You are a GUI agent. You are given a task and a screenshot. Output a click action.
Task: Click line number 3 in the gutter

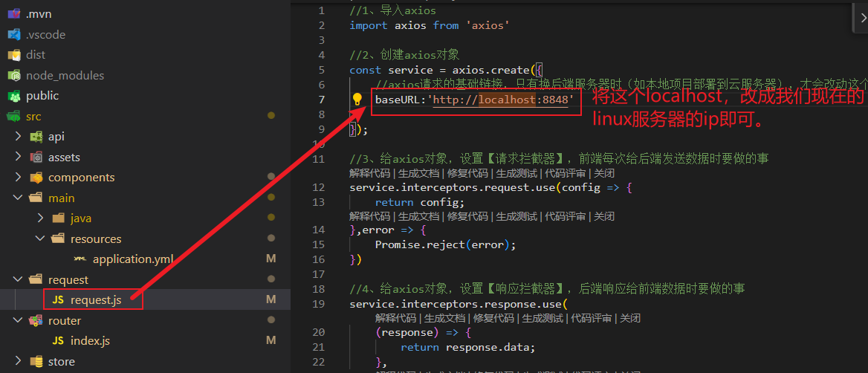click(x=322, y=40)
